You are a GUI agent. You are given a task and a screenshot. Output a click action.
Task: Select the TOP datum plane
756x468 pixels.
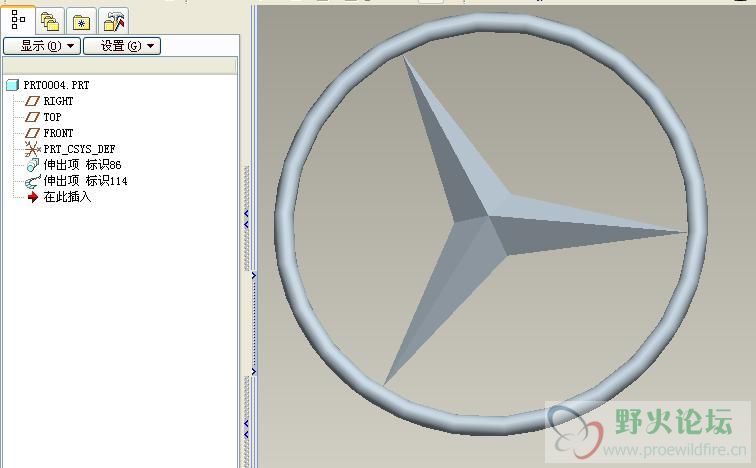[52, 117]
